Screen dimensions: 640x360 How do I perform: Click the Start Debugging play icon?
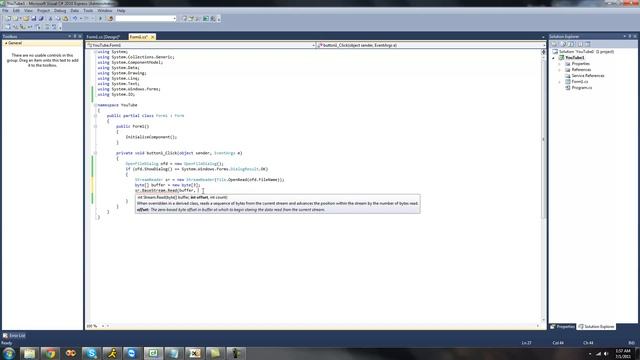point(100,18)
